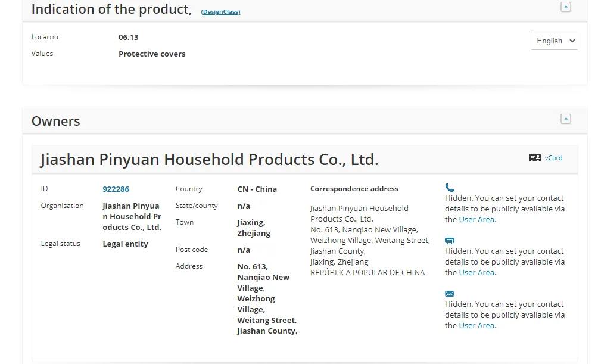598x364 pixels.
Task: Click the email envelope icon
Action: 450,294
